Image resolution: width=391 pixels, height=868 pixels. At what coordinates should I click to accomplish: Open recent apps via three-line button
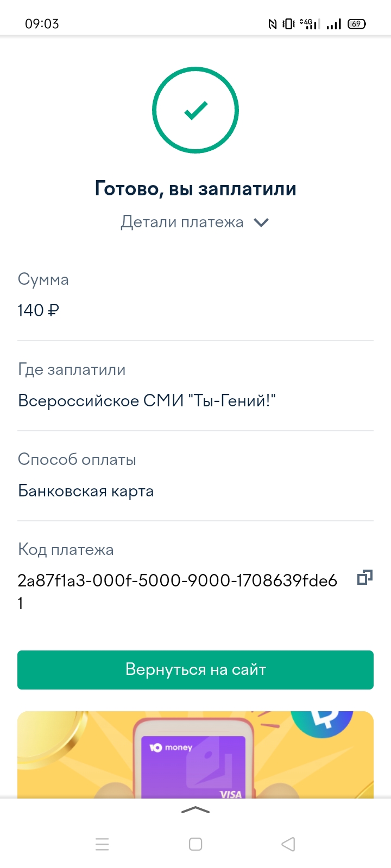tap(102, 844)
